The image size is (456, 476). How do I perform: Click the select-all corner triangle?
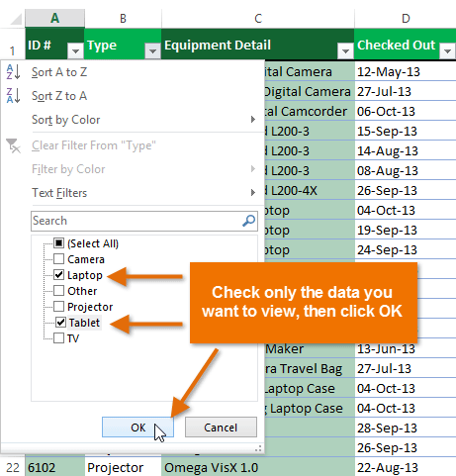pos(17,19)
